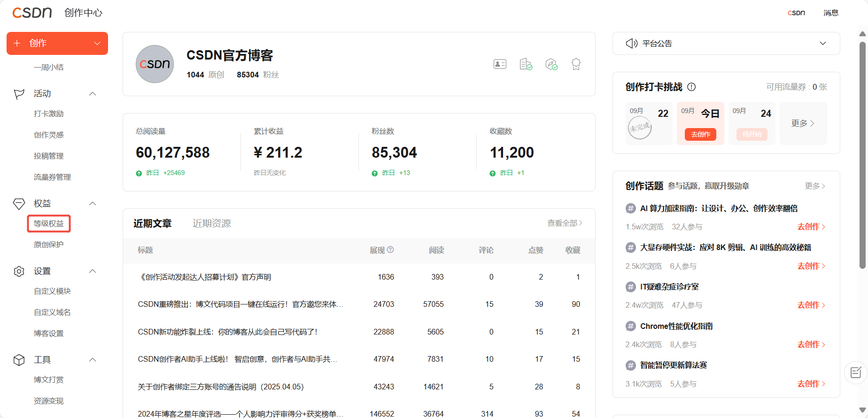Click the info icon beside 创作打卡挑战
The image size is (868, 418).
691,87
